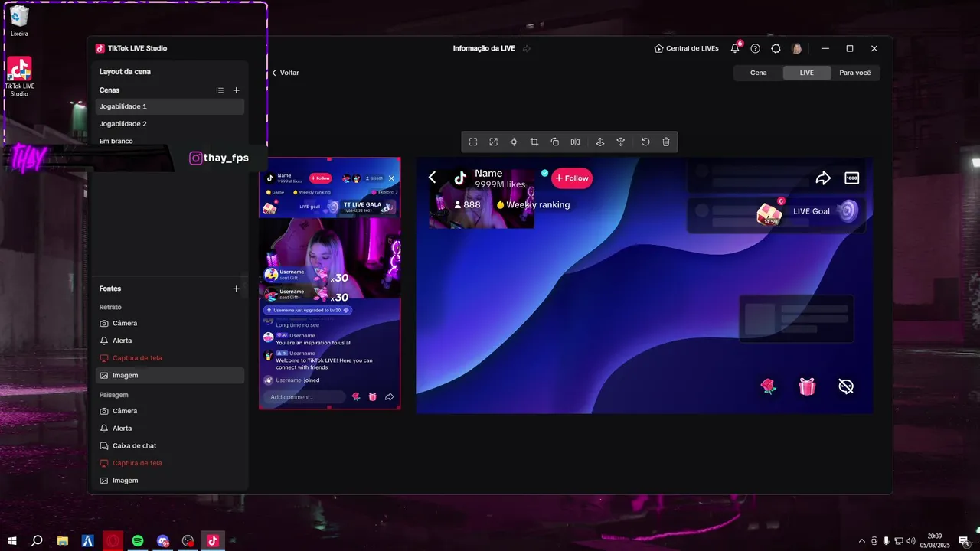Open the user profile avatar
This screenshot has width=980, height=551.
tap(797, 48)
